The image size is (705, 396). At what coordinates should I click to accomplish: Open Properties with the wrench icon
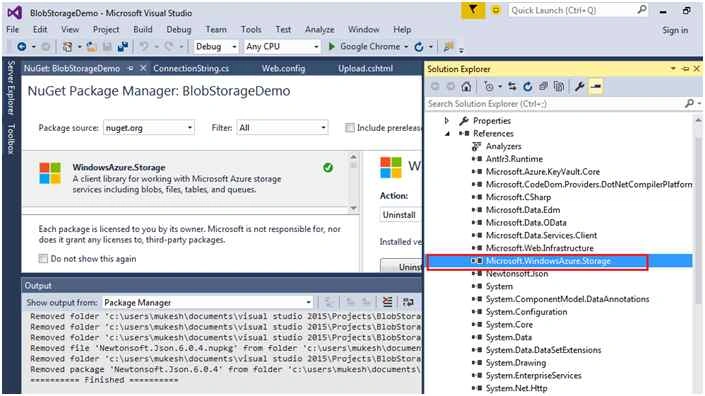click(x=580, y=87)
